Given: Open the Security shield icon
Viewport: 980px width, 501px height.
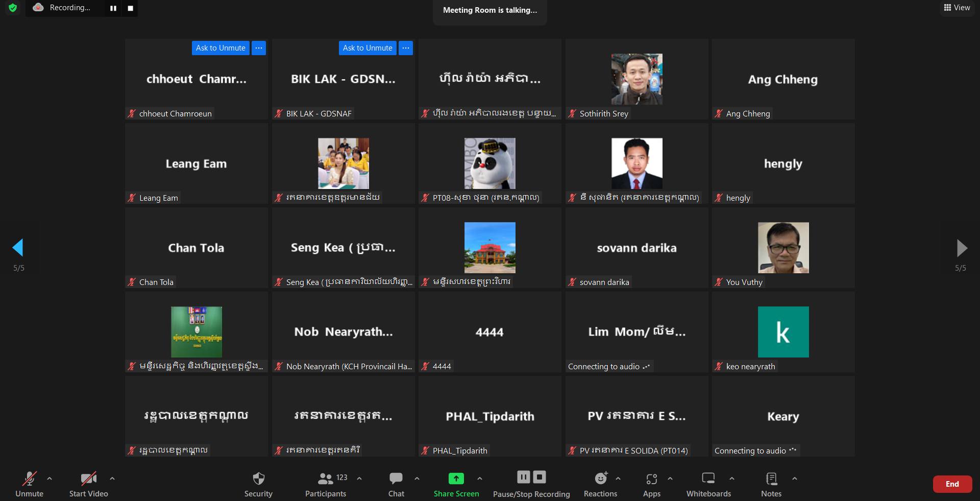Looking at the screenshot, I should tap(258, 479).
